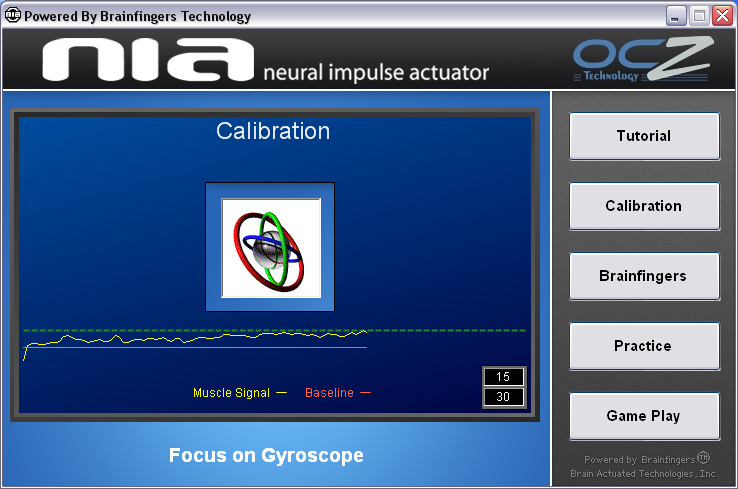Close the Brainfingers window
The width and height of the screenshot is (738, 489).
point(722,16)
